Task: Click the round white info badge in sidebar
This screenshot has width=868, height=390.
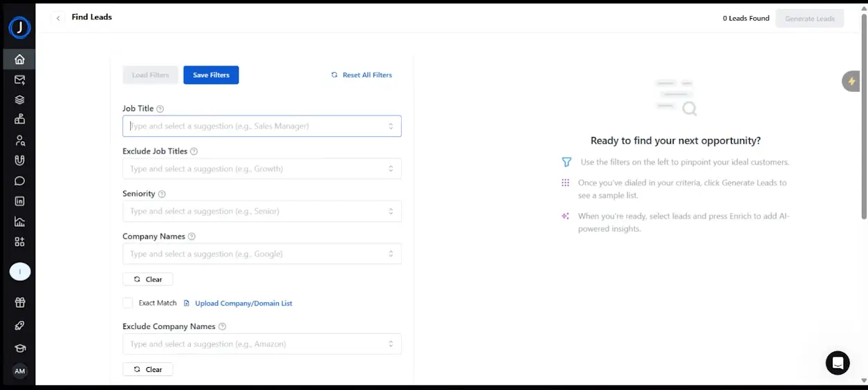Action: point(19,272)
